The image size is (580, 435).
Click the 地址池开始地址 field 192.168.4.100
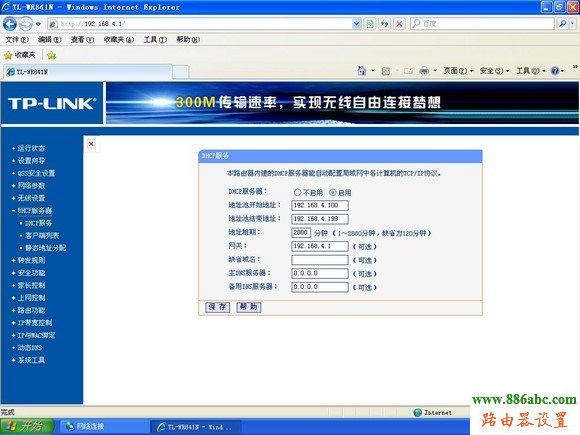pyautogui.click(x=320, y=205)
